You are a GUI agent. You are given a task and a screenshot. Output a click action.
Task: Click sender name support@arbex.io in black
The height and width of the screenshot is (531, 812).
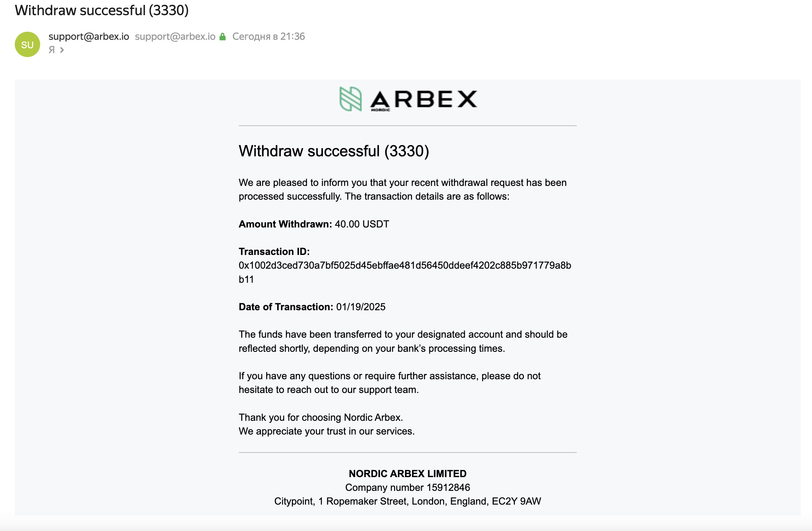pos(89,37)
